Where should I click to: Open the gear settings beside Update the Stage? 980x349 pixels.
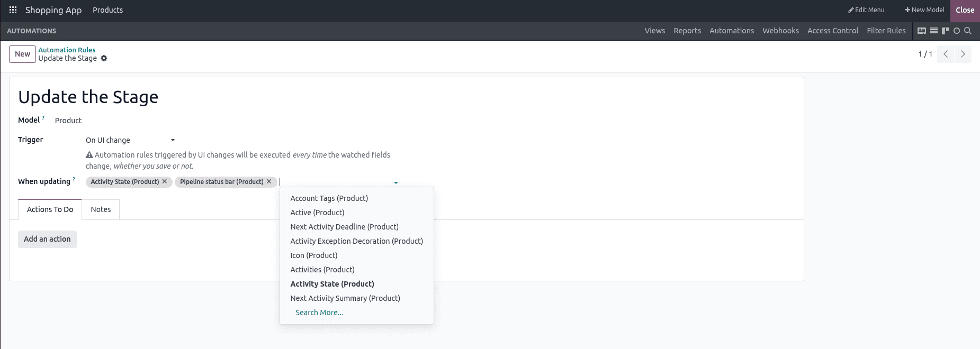point(104,59)
